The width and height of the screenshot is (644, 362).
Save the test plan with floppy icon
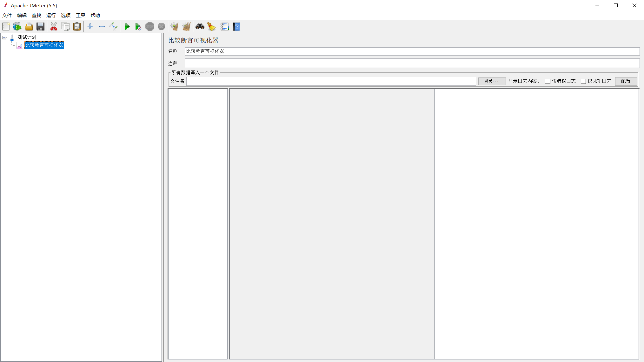40,27
